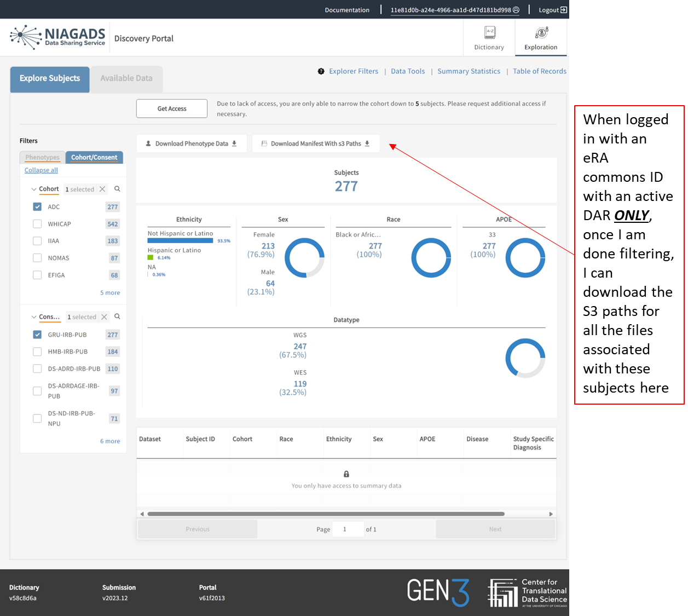This screenshot has width=688, height=616.
Task: Open the Exploration icon in header
Action: point(541,33)
